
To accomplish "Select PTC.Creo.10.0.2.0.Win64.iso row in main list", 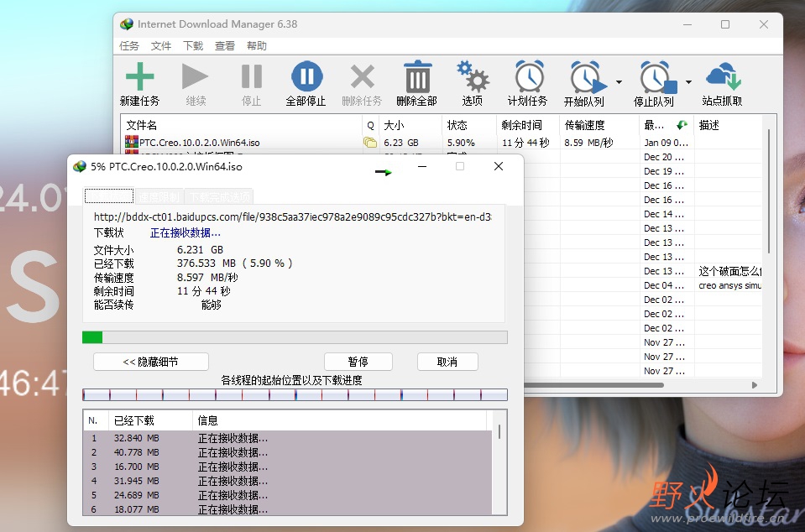I will coord(442,142).
